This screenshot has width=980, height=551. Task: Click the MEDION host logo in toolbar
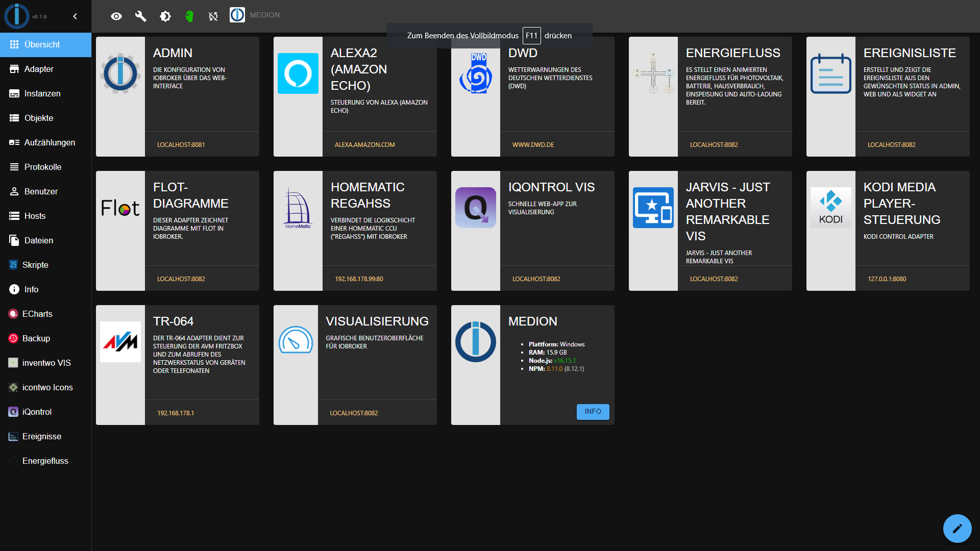coord(237,15)
